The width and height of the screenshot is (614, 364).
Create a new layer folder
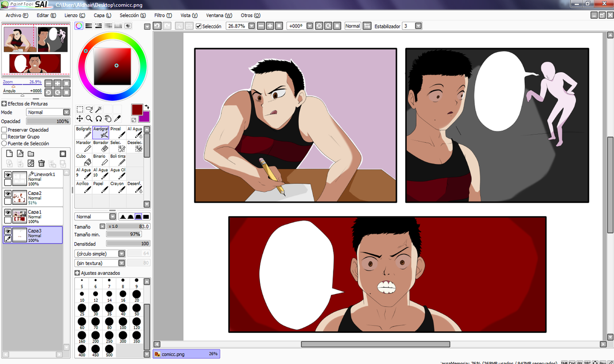(31, 153)
